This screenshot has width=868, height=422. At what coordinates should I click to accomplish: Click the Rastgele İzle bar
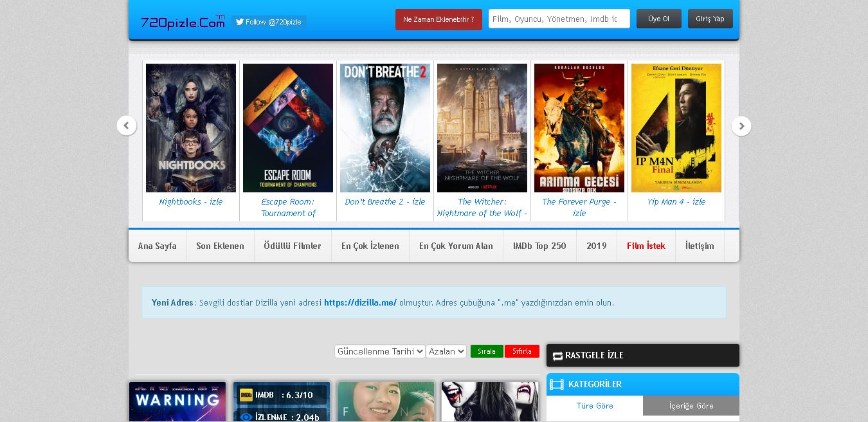[643, 355]
